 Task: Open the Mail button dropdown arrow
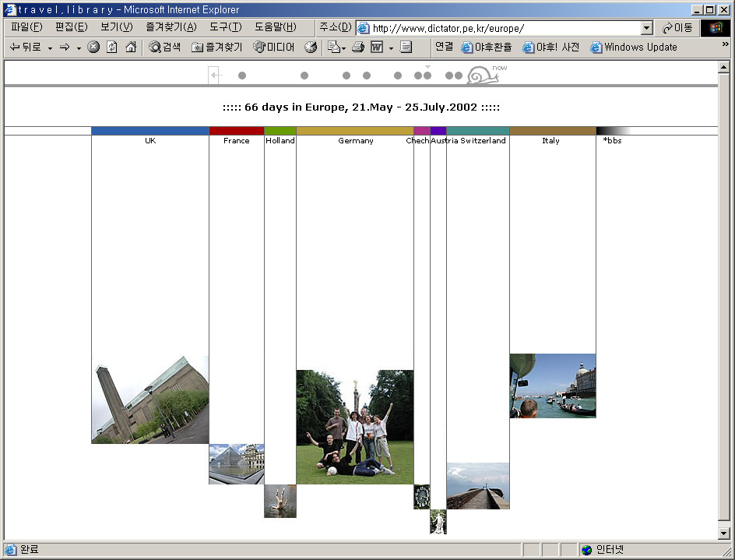click(x=343, y=48)
